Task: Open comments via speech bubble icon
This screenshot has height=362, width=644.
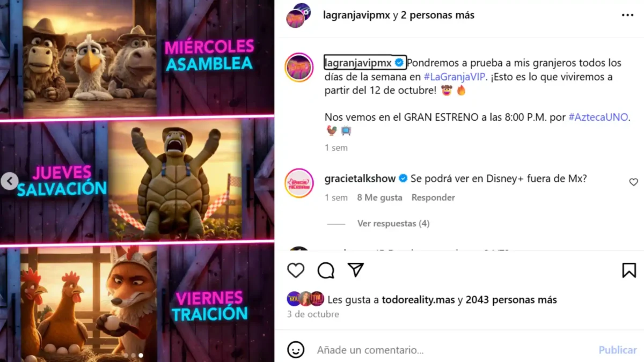Action: 326,270
